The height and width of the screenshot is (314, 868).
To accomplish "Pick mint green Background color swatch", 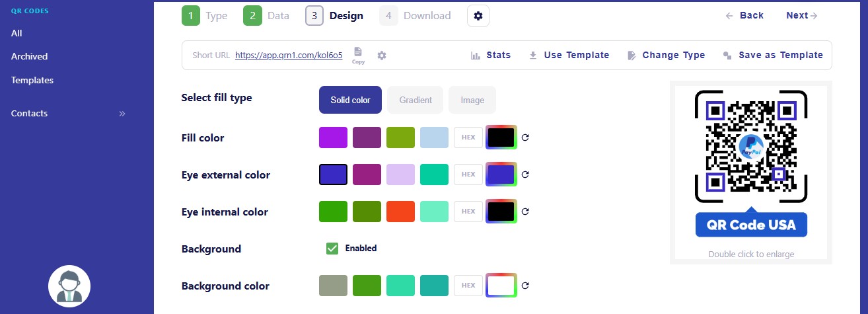I will click(x=400, y=286).
